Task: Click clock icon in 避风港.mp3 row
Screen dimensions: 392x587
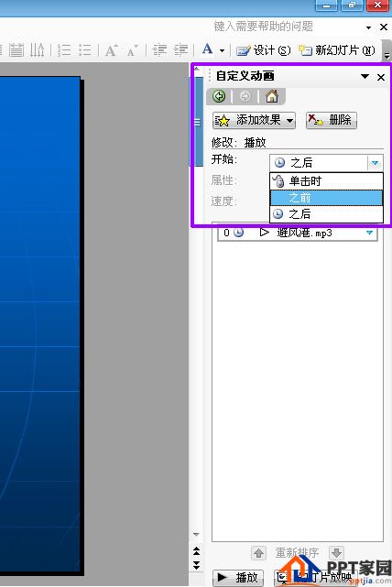Action: pyautogui.click(x=238, y=233)
